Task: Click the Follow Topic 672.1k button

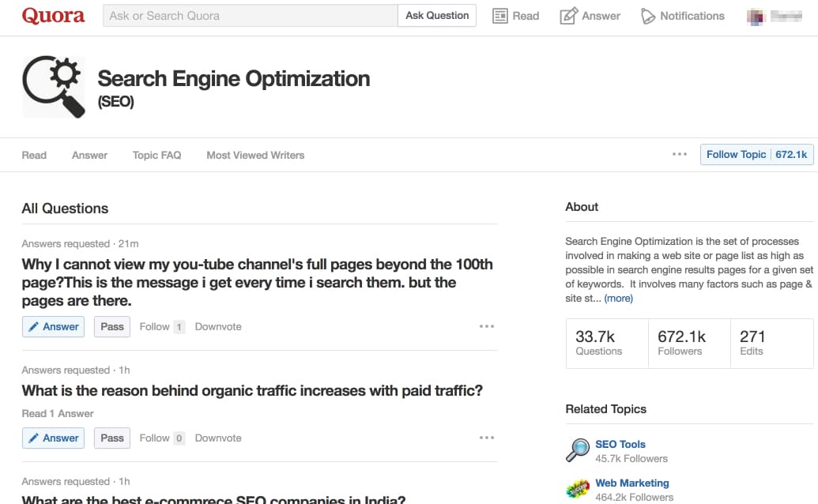Action: [756, 154]
